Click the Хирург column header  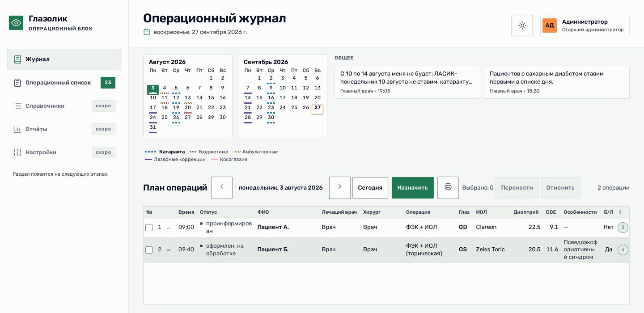coord(372,212)
